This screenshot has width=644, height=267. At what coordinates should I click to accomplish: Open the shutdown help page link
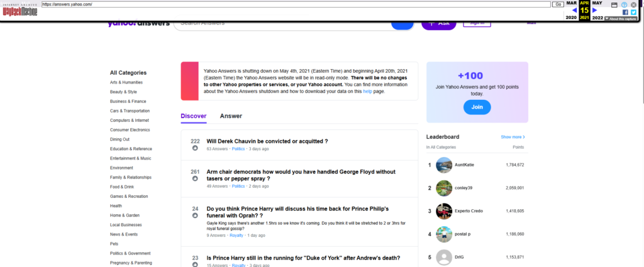point(367,92)
